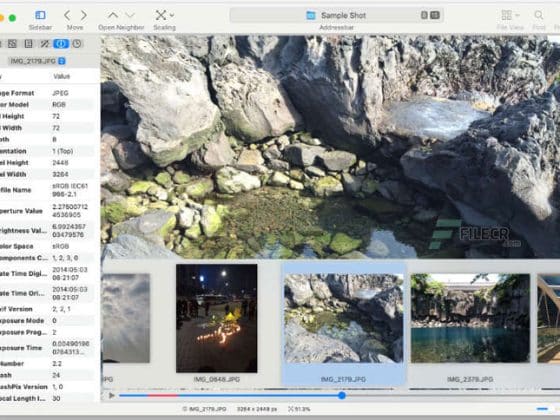This screenshot has height=420, width=560.
Task: Select the Color Model value RGB
Action: tap(59, 105)
